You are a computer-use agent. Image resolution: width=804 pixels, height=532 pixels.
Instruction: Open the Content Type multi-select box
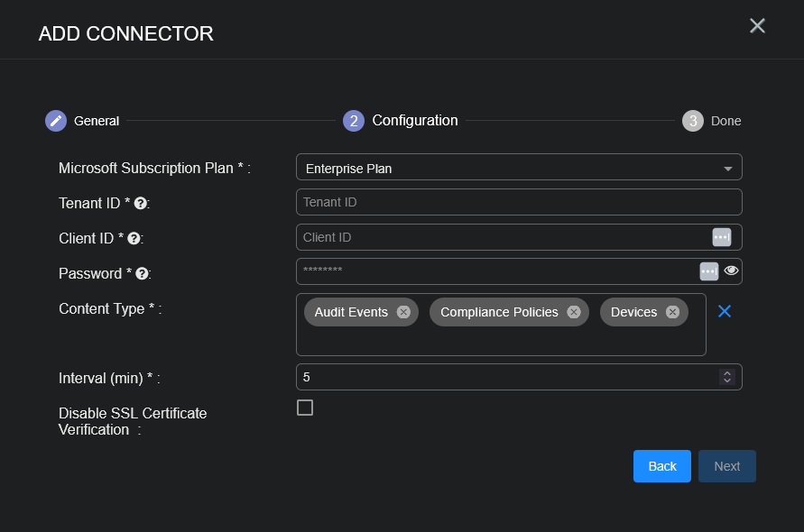[x=501, y=340]
